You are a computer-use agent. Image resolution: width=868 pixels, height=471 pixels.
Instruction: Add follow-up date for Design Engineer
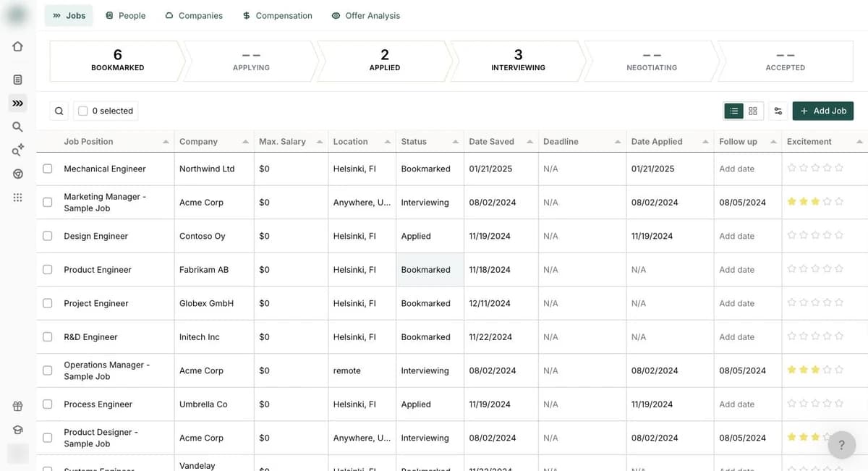click(x=736, y=236)
